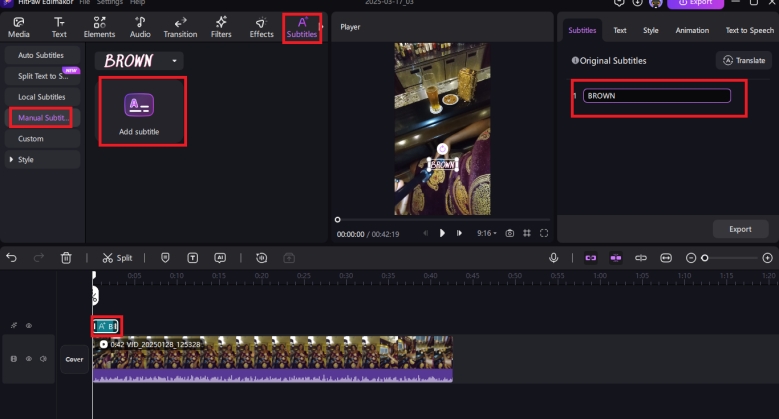
Task: Open the BROWN font style dropdown
Action: (176, 61)
